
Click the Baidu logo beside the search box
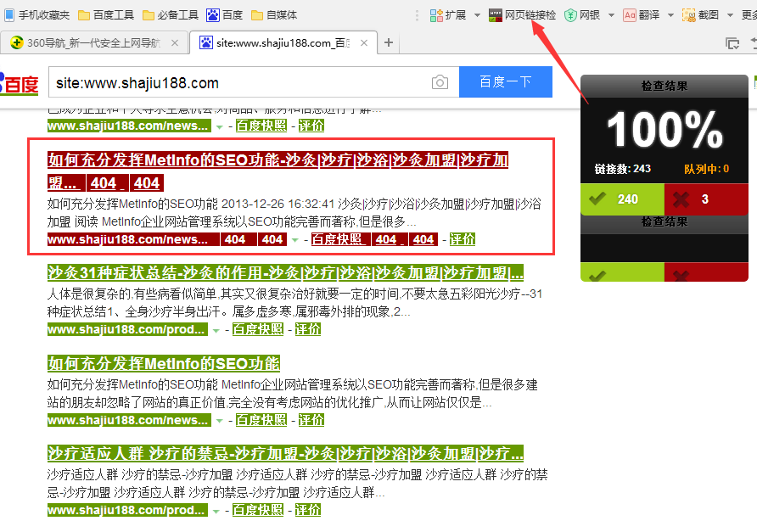[20, 84]
